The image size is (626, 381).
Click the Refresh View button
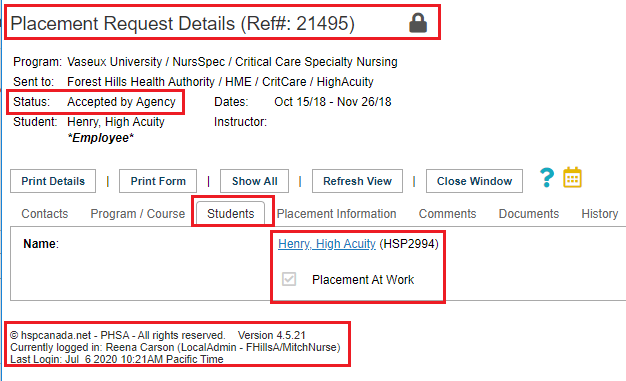point(357,181)
